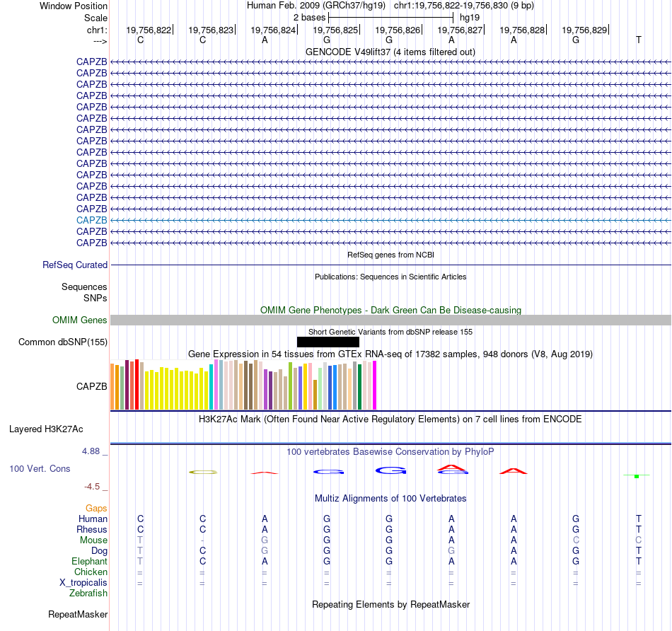The width and height of the screenshot is (672, 631).
Task: Open the H3K27Ac Mark track title
Action: coord(390,419)
